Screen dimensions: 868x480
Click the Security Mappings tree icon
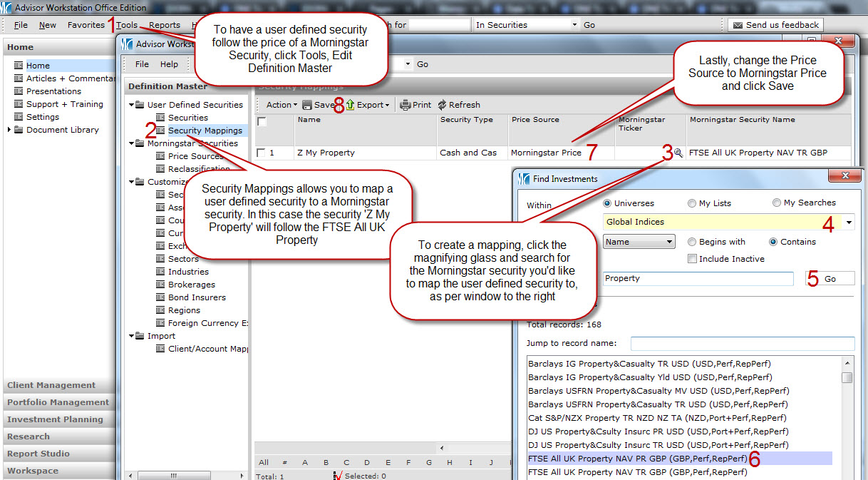tap(160, 131)
